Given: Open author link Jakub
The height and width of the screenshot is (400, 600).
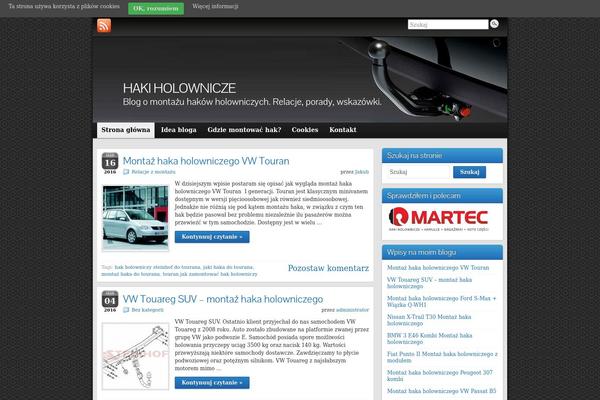Looking at the screenshot, I should pyautogui.click(x=362, y=172).
